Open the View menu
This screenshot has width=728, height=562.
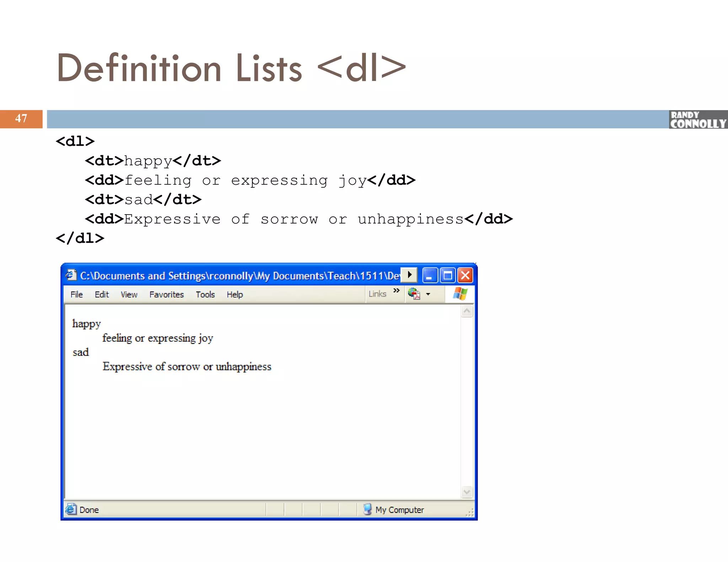pos(129,294)
